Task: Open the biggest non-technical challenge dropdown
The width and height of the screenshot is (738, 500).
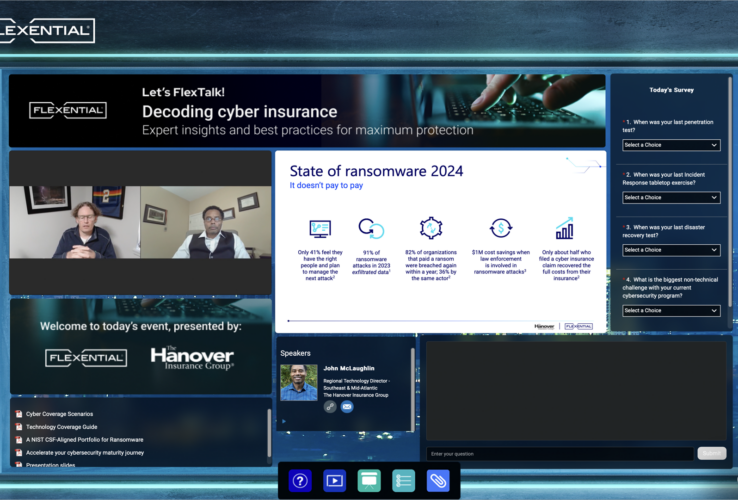Action: [671, 311]
